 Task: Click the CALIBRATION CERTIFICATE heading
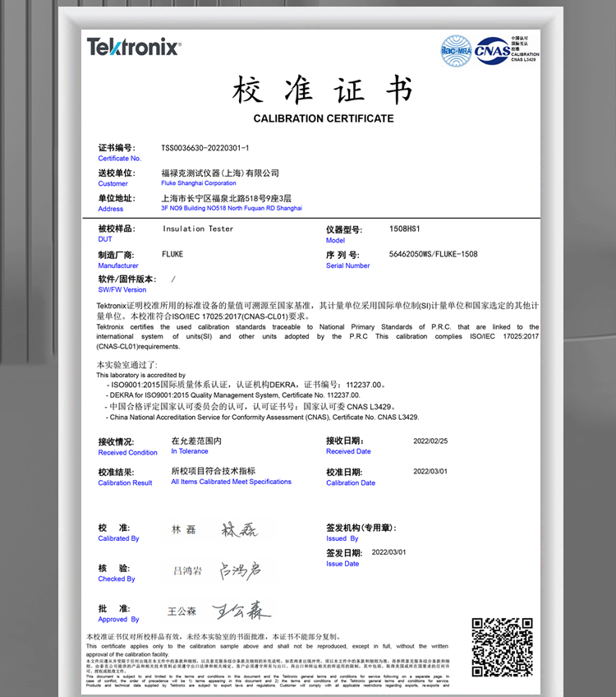324,118
